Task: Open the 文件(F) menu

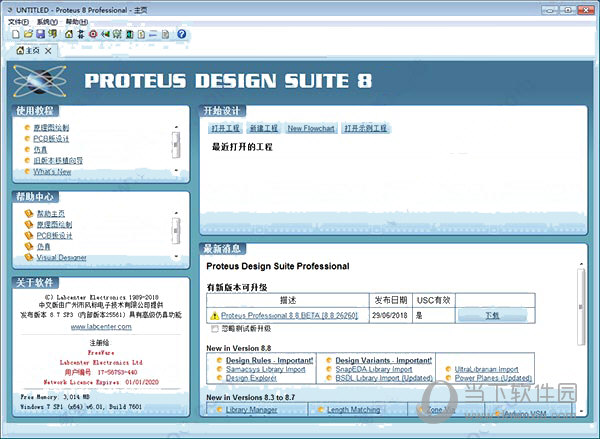Action: coord(19,22)
